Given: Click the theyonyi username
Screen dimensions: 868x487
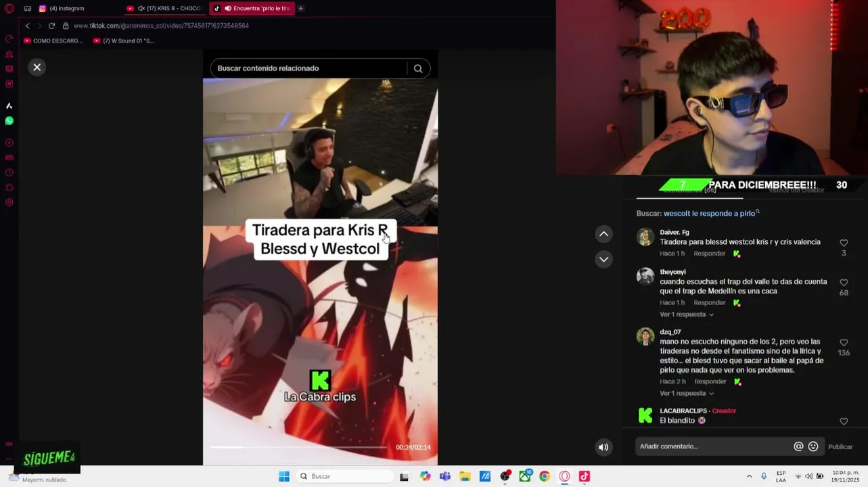Looking at the screenshot, I should point(672,272).
